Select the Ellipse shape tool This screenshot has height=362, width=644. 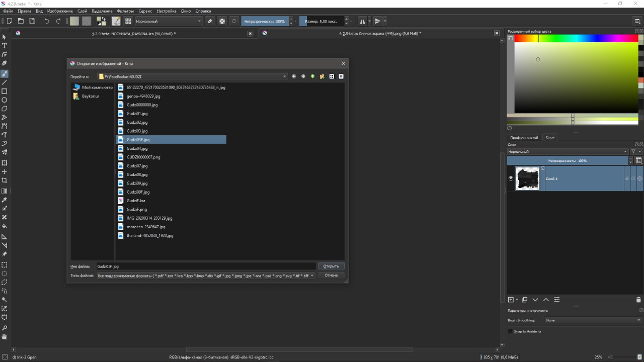(5, 100)
